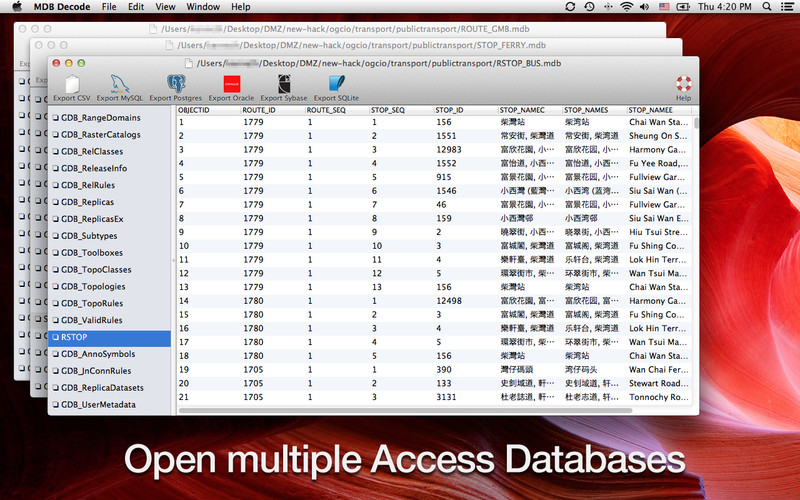Open the MDB Decode application menu
Screen dimensions: 800x500
click(x=62, y=7)
